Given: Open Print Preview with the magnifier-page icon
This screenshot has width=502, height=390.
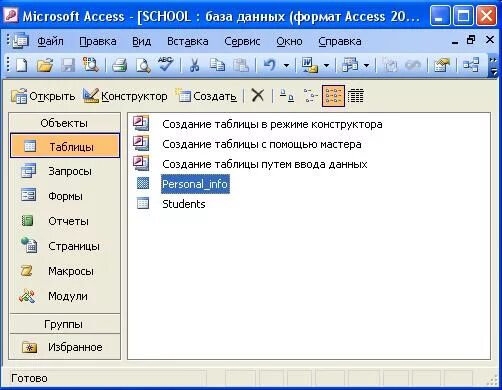Looking at the screenshot, I should [143, 65].
